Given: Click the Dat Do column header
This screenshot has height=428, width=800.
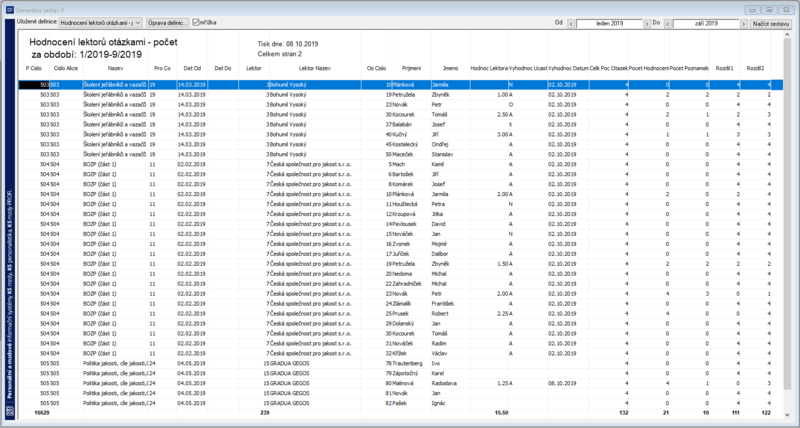Looking at the screenshot, I should [x=223, y=68].
